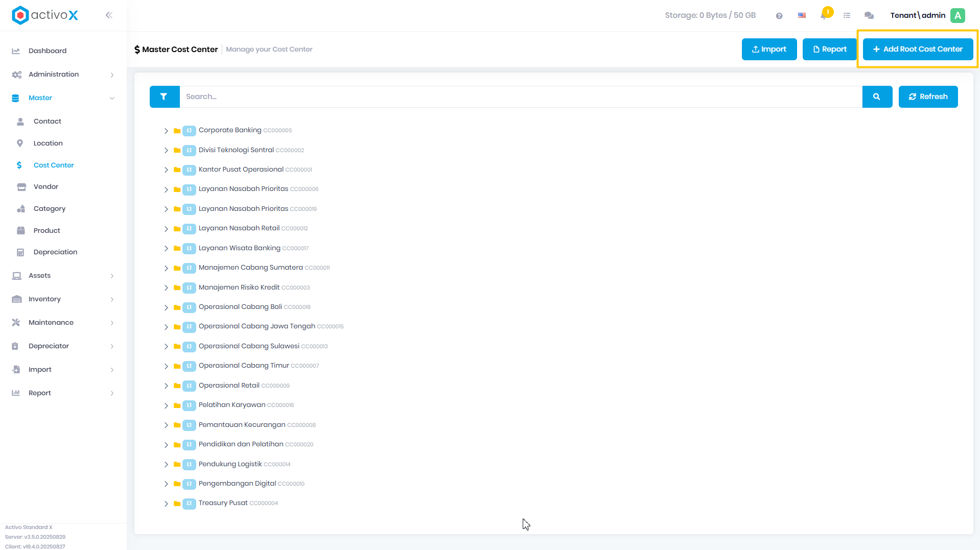Select Operasional Cabang Jawa Tengah row
This screenshot has width=980, height=550.
point(271,326)
